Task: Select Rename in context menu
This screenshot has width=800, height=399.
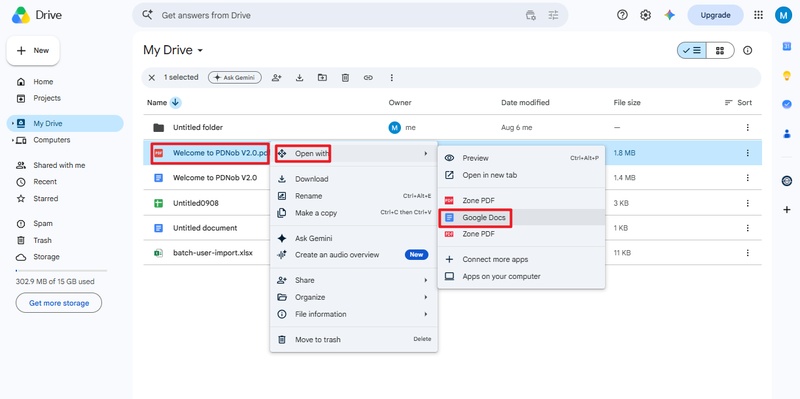Action: [354, 196]
